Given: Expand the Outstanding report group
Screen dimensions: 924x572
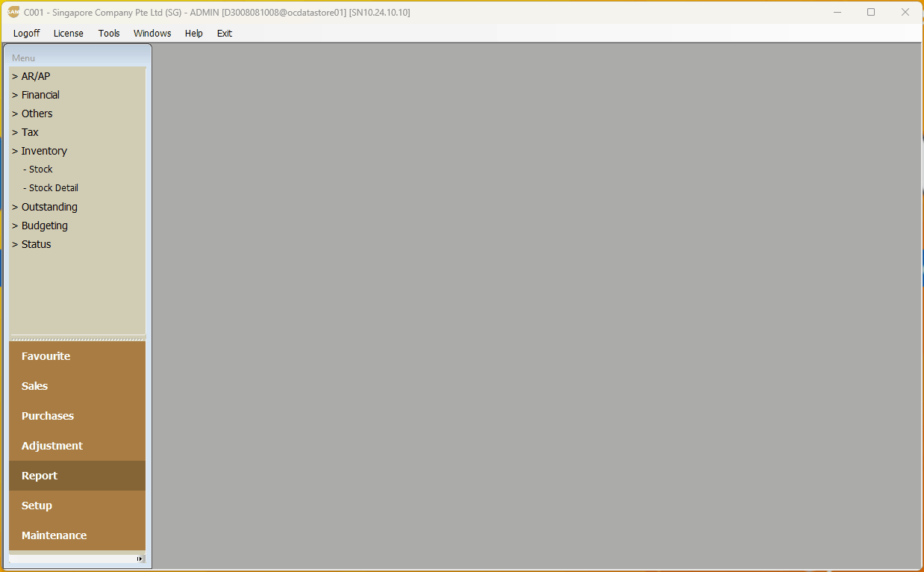Looking at the screenshot, I should coord(45,207).
